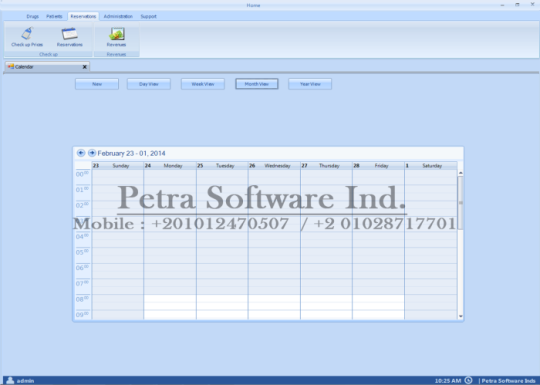Image resolution: width=540 pixels, height=385 pixels.
Task: Switch to Year View
Action: pyautogui.click(x=310, y=84)
